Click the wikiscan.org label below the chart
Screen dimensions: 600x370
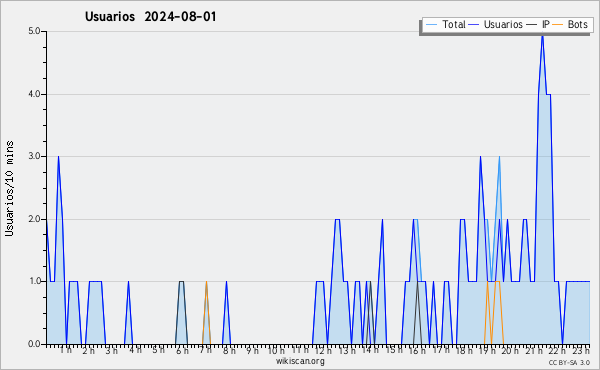(300, 361)
